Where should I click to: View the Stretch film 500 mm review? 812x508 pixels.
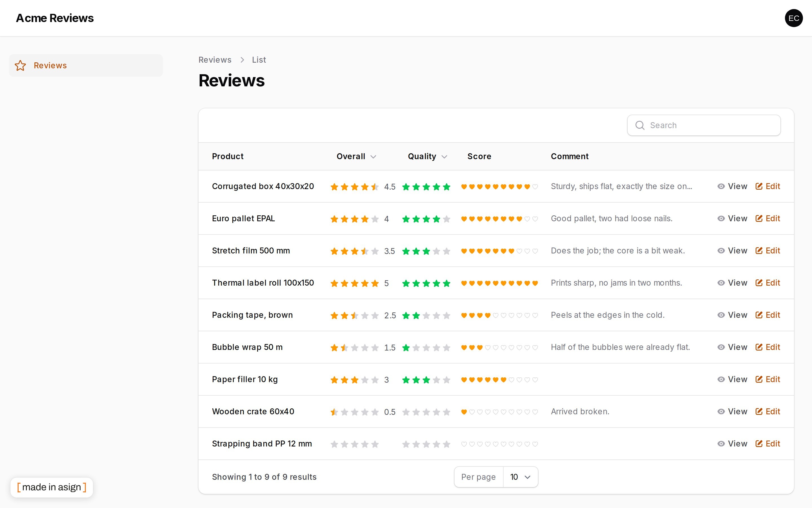pos(732,251)
